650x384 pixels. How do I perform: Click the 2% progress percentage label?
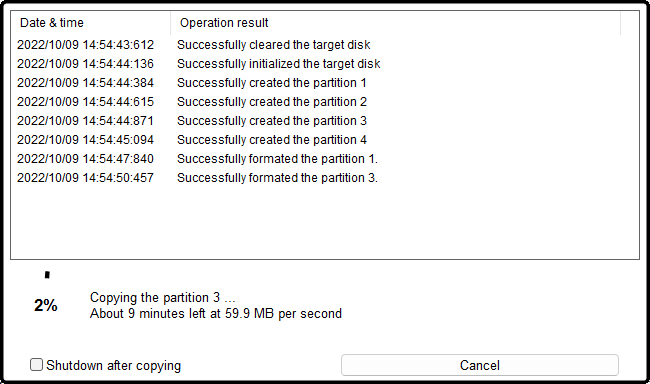point(46,306)
